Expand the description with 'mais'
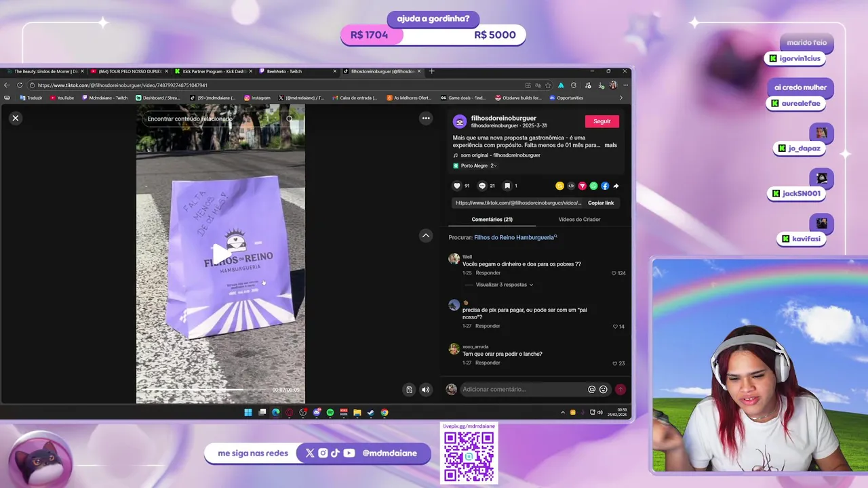868x488 pixels. tap(611, 145)
